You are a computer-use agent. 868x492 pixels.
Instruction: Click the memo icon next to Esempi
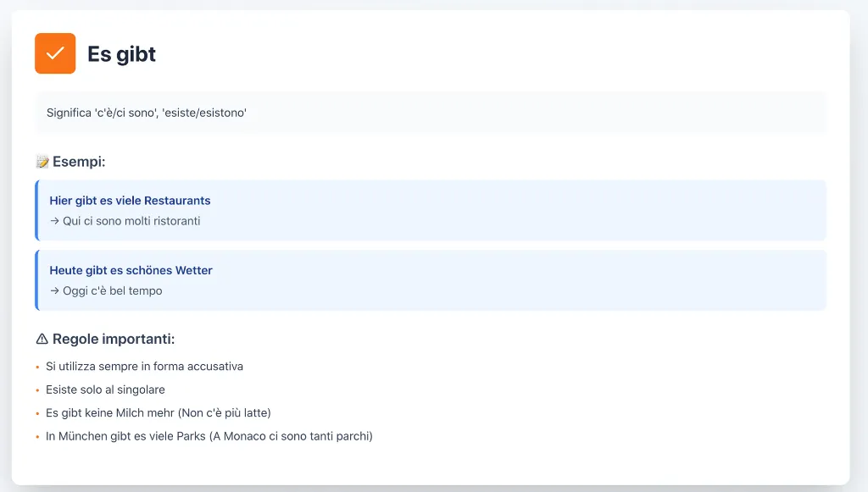(42, 162)
